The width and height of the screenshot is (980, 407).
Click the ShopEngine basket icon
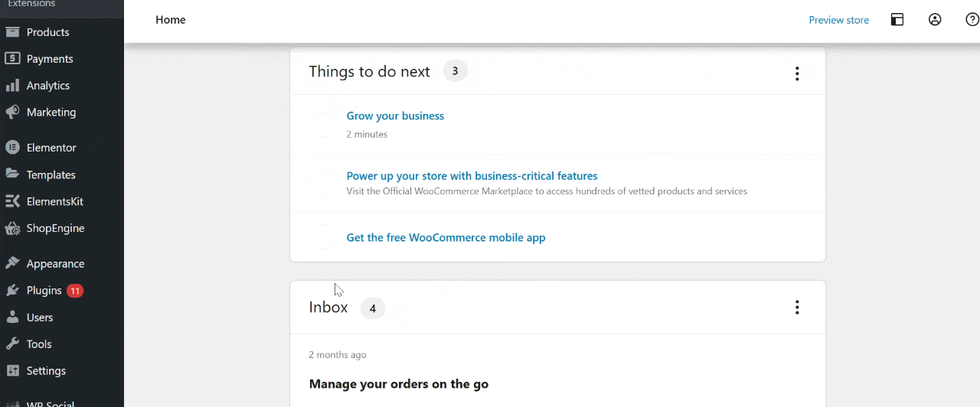point(12,228)
